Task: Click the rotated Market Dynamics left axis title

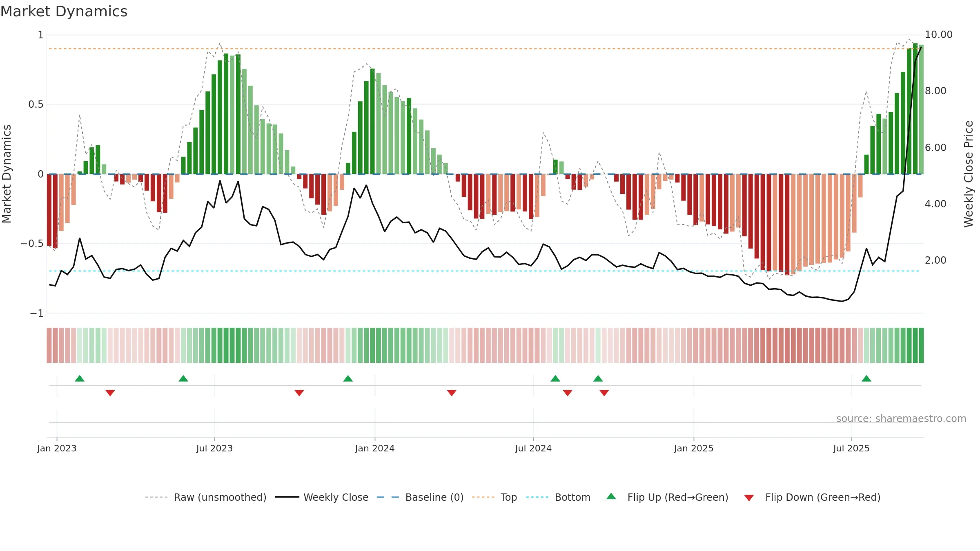Action: [7, 174]
